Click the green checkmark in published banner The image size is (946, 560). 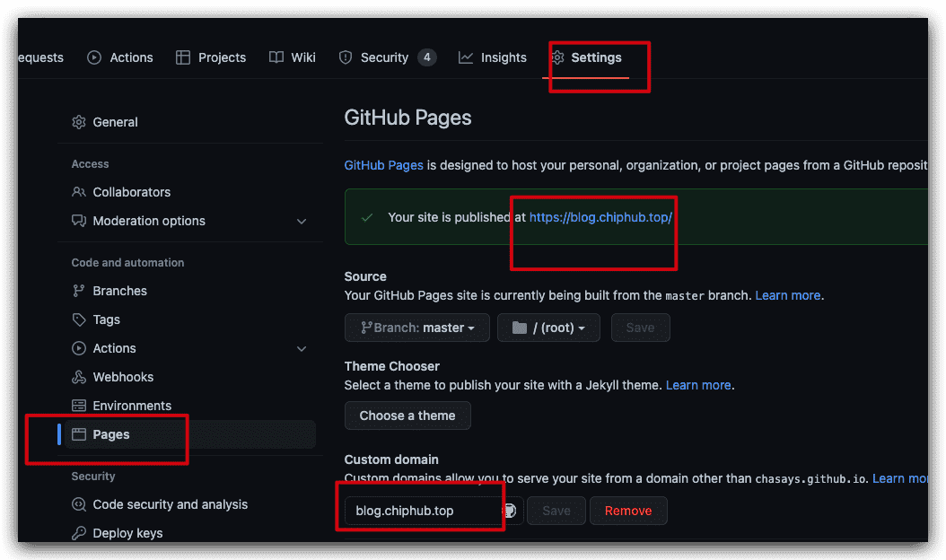(367, 217)
